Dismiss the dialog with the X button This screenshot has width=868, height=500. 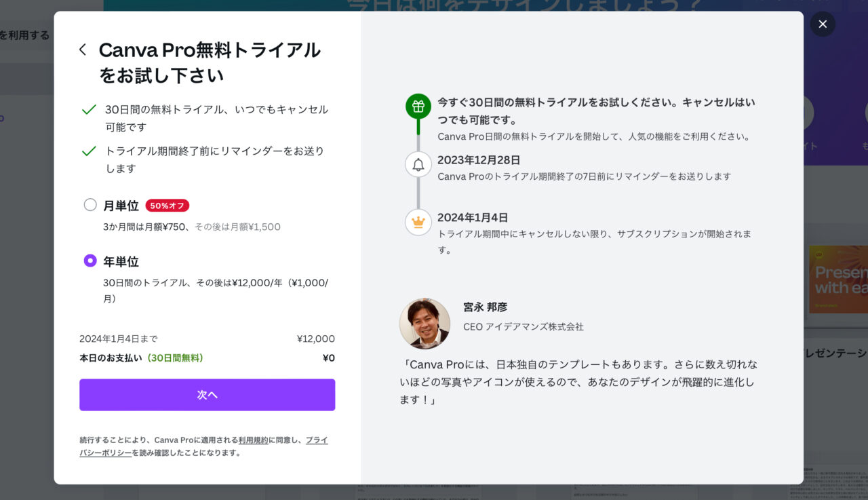[823, 24]
